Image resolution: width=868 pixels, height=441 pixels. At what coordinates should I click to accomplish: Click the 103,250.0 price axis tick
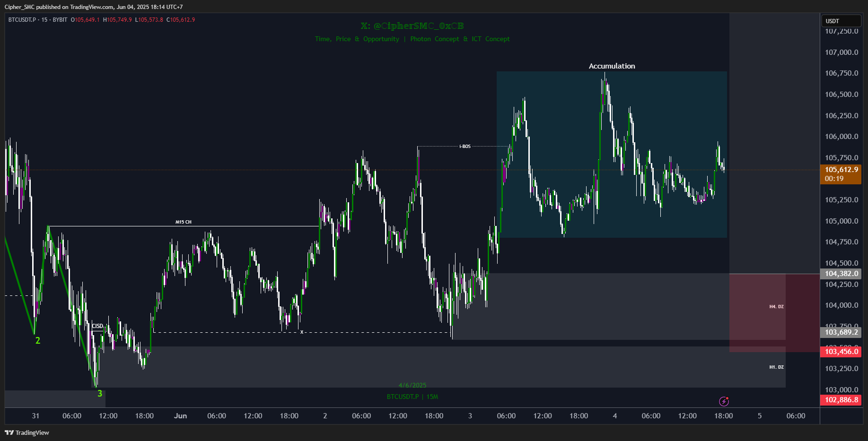point(842,369)
